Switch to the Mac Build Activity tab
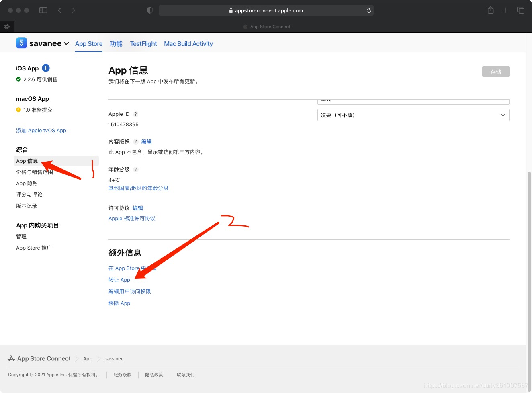 point(188,44)
